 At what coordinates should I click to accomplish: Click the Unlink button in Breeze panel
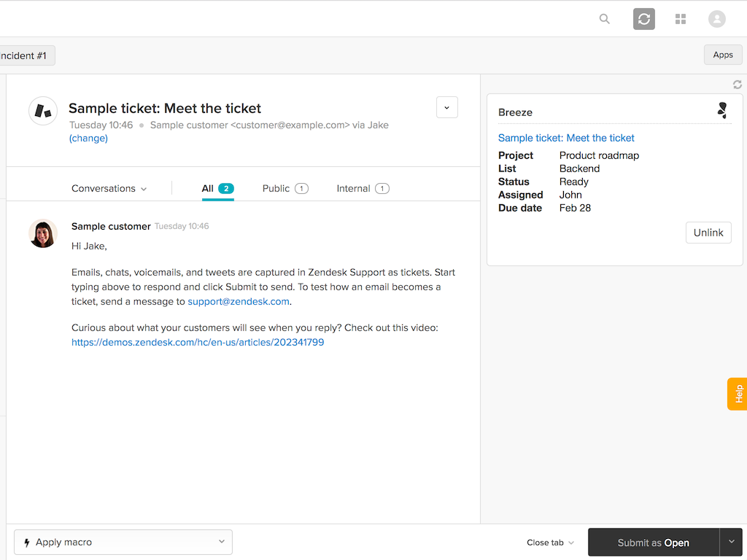click(708, 233)
